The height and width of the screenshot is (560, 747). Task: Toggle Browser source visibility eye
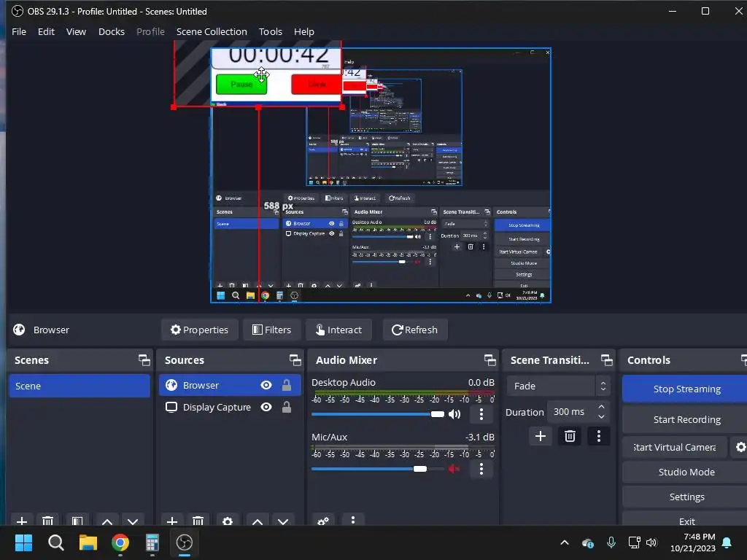click(266, 385)
